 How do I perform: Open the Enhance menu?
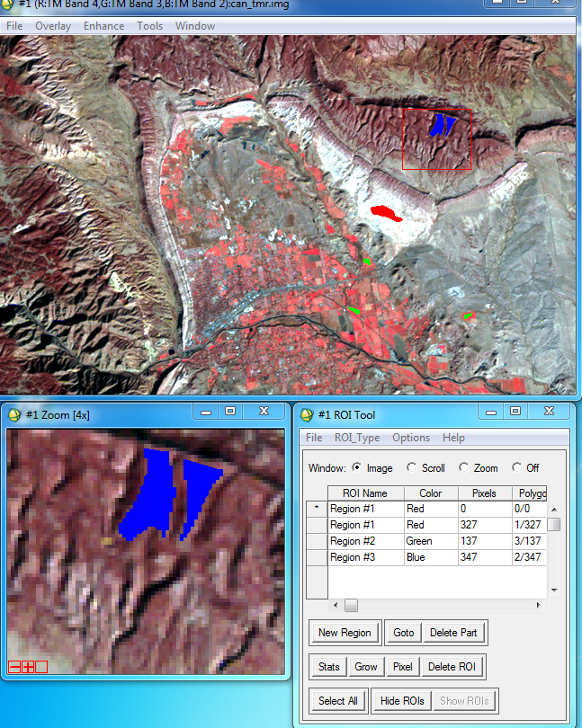[x=103, y=26]
